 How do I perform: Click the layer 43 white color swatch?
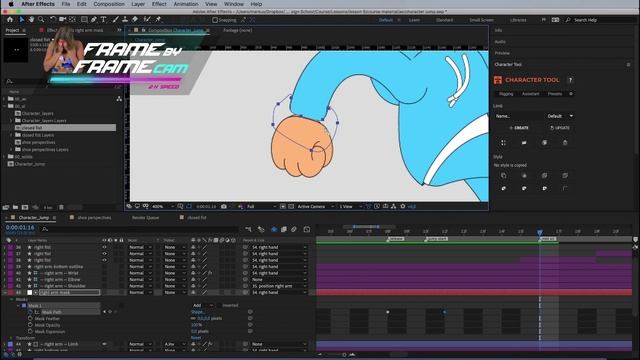(x=29, y=293)
